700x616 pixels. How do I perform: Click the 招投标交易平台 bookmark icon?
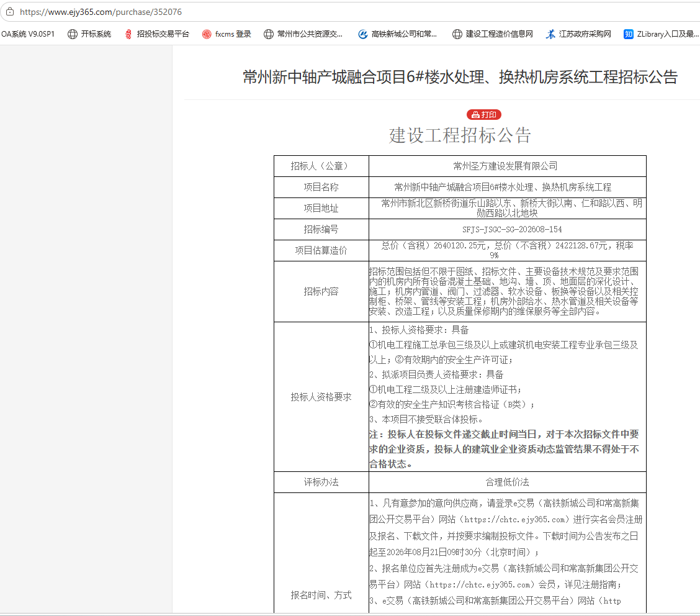pos(128,34)
